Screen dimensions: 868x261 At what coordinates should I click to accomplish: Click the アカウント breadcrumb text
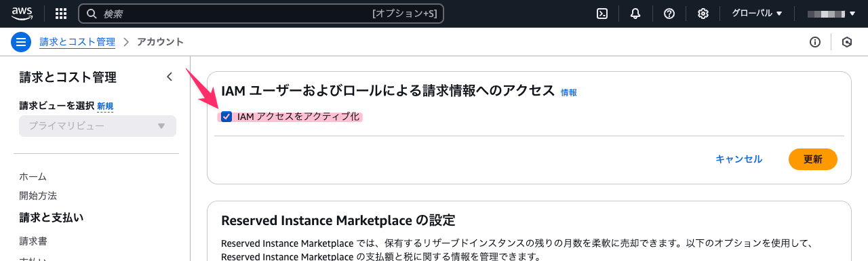(x=161, y=42)
